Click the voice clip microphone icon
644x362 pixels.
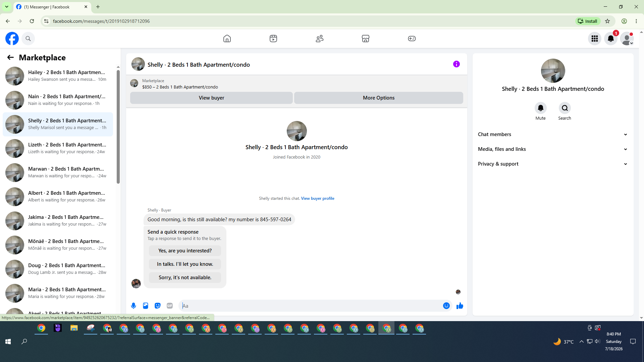point(133,306)
